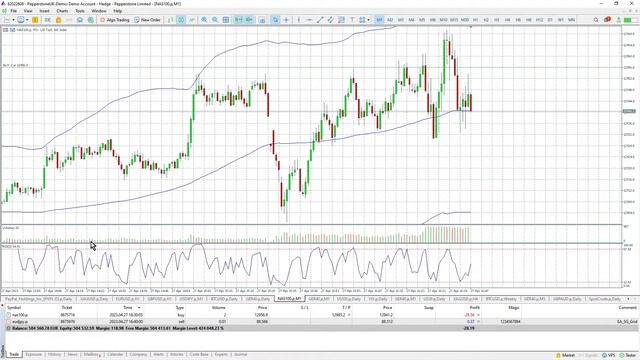
Task: Switch to the H1 timeframe
Action: click(x=476, y=20)
